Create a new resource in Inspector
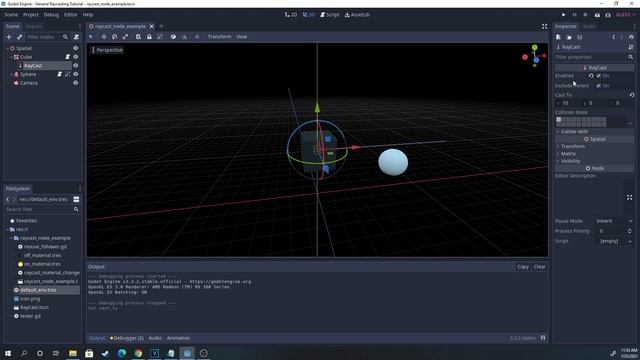Image resolution: width=640 pixels, height=360 pixels. (558, 37)
